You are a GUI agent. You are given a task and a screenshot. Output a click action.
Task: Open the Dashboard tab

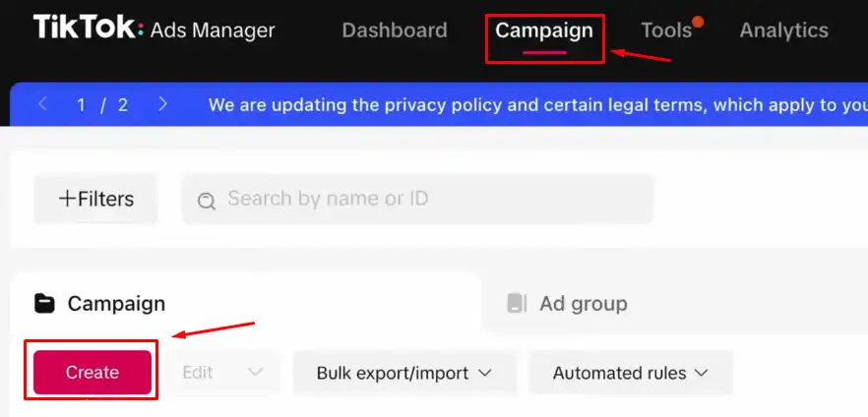coord(394,30)
